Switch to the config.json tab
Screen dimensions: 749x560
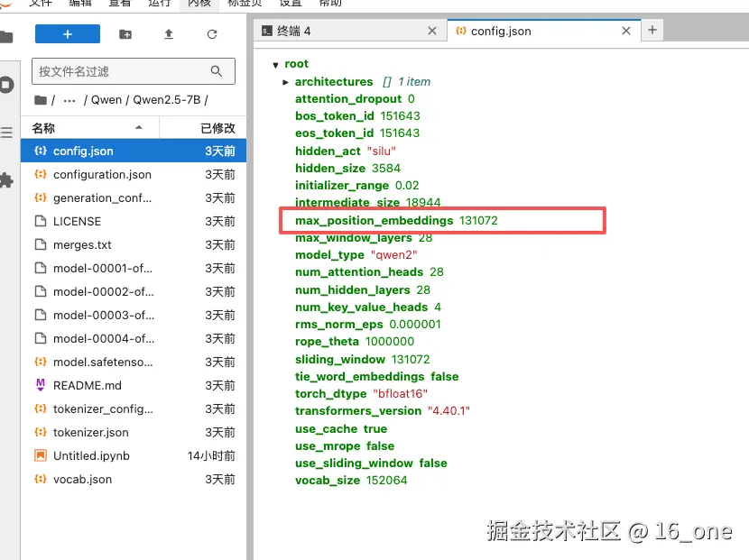[544, 31]
